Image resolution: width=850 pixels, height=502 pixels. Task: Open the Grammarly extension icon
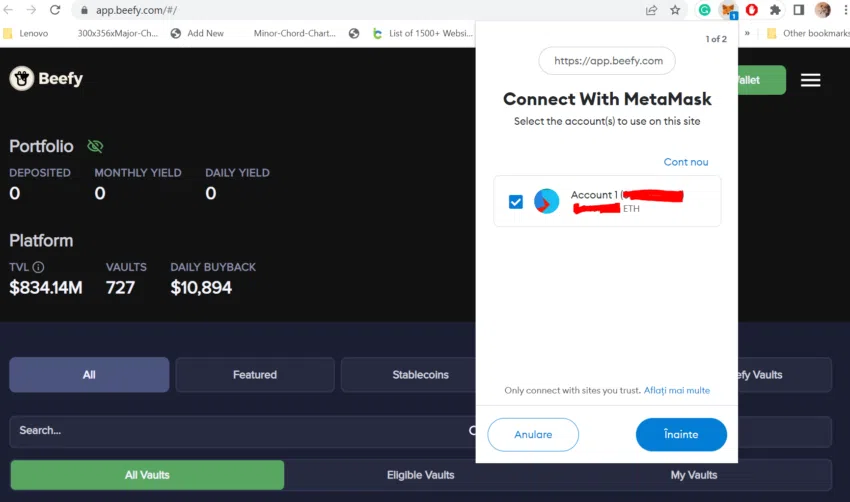(704, 10)
